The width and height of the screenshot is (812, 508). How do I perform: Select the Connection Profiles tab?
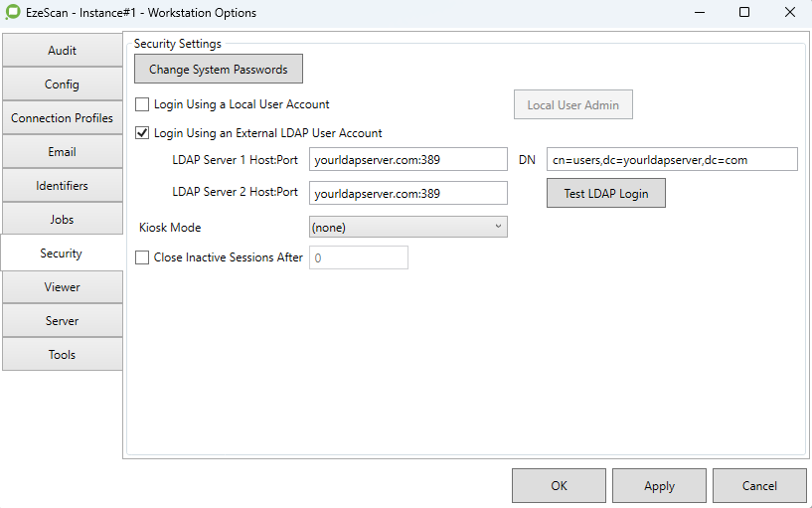pos(62,118)
